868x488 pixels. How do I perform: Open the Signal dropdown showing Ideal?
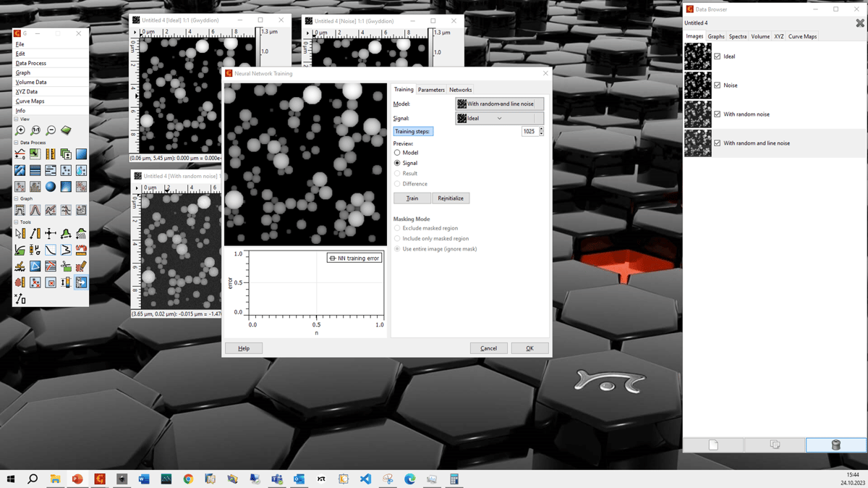499,119
